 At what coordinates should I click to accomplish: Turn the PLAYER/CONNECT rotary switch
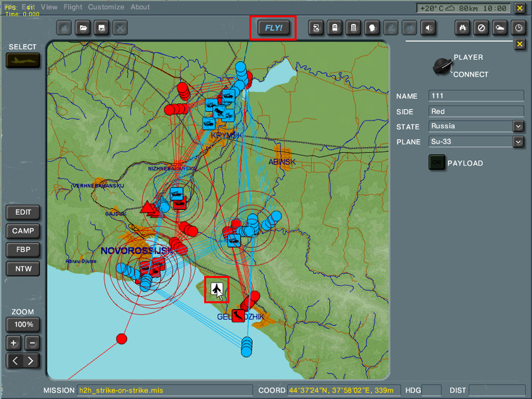pos(442,66)
